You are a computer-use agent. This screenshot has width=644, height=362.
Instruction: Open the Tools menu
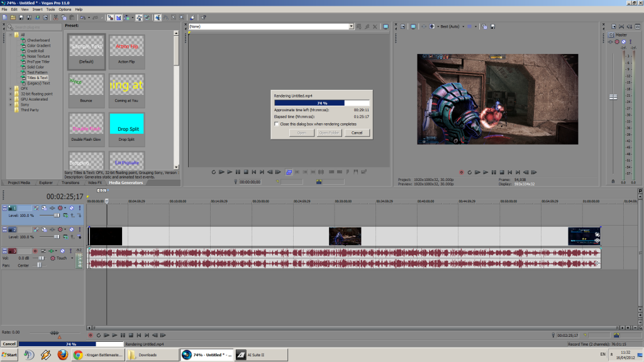pyautogui.click(x=50, y=9)
